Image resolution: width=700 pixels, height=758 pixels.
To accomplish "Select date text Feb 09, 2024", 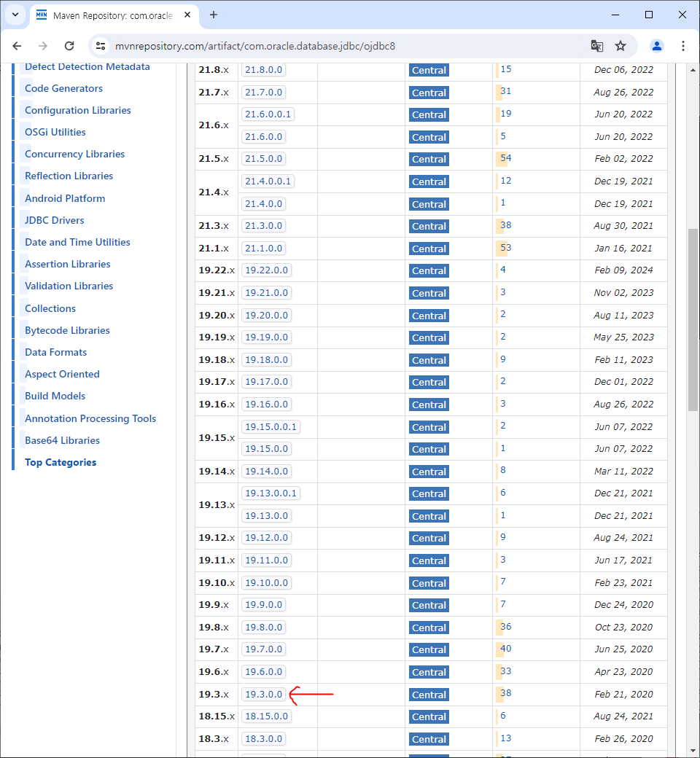I will click(623, 270).
